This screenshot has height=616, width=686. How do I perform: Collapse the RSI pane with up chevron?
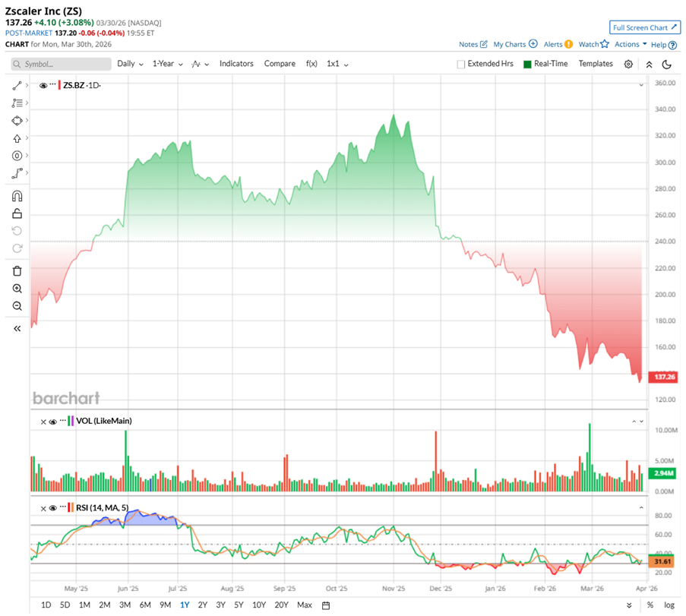[x=641, y=508]
